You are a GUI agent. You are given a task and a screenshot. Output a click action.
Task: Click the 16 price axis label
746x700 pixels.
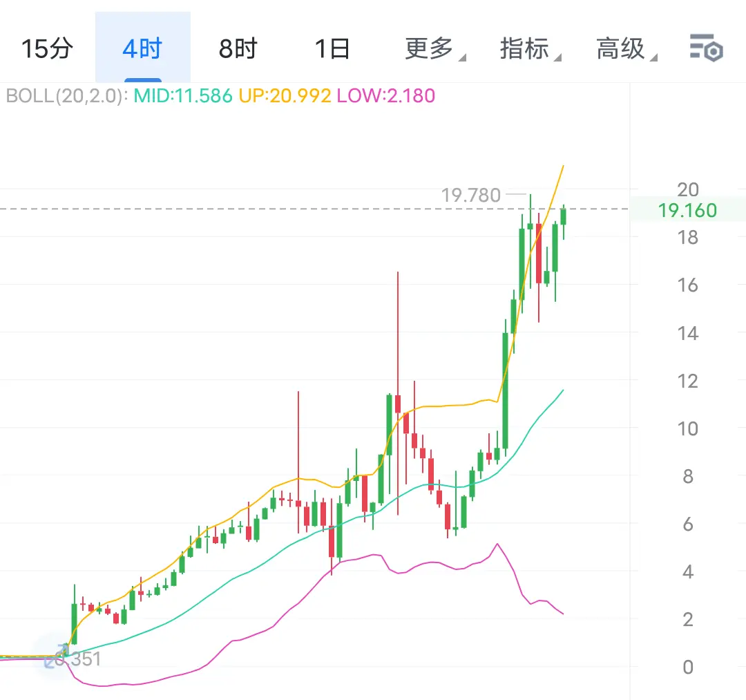tap(688, 285)
